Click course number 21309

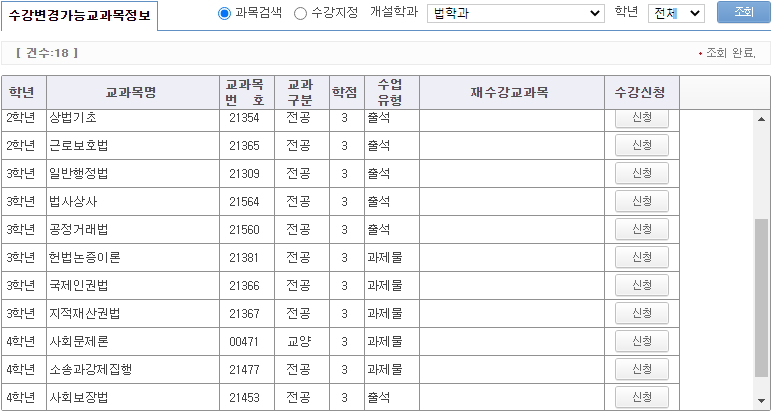[x=244, y=174]
